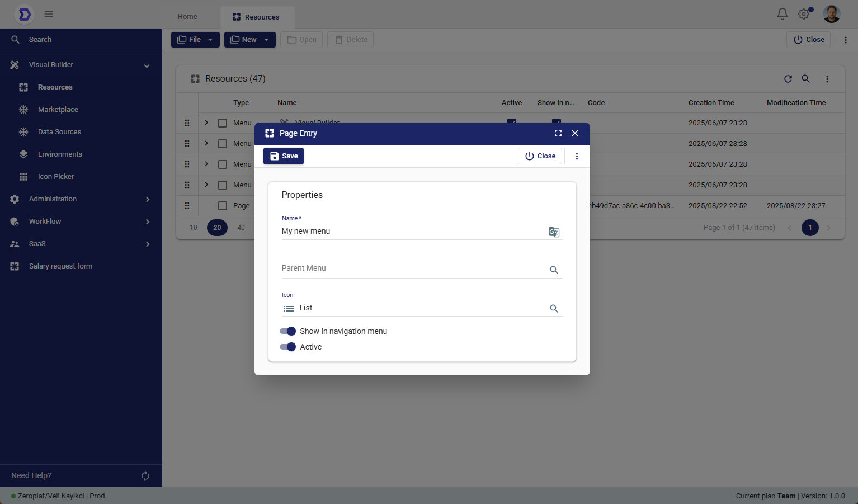
Task: Refresh the Resources list
Action: tap(788, 79)
